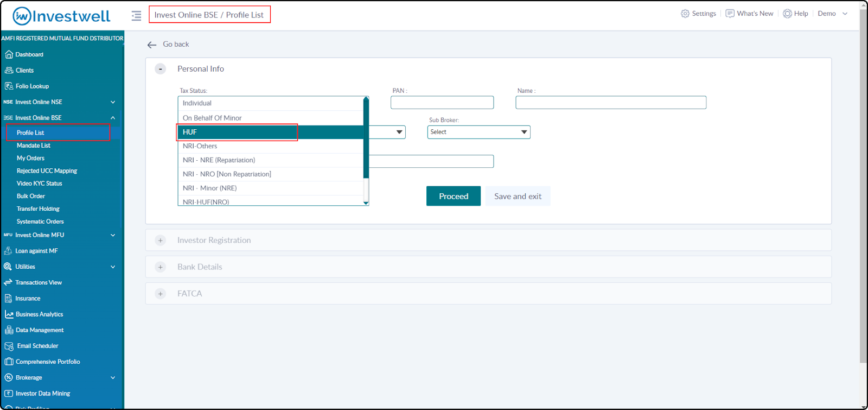Image resolution: width=868 pixels, height=410 pixels.
Task: Collapse Invest Online BSE chevron
Action: coord(113,118)
